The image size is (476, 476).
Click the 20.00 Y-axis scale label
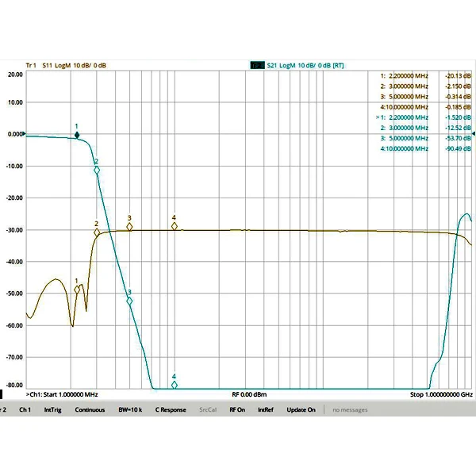(x=16, y=75)
